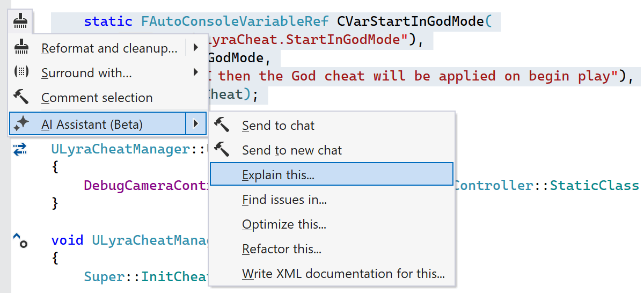Click the broom icon beside Reformat and cleanup
644x293 pixels.
pos(21,48)
